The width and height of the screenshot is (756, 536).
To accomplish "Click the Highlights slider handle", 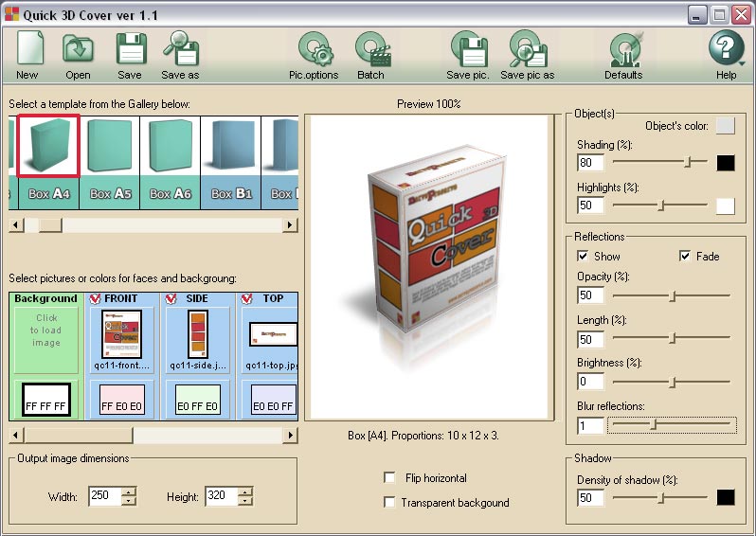I will pos(661,205).
